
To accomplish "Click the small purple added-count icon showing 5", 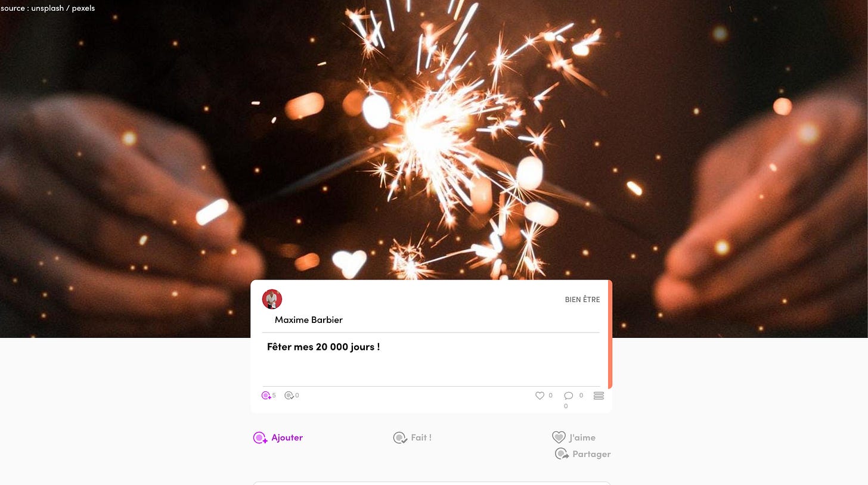I will tap(266, 396).
